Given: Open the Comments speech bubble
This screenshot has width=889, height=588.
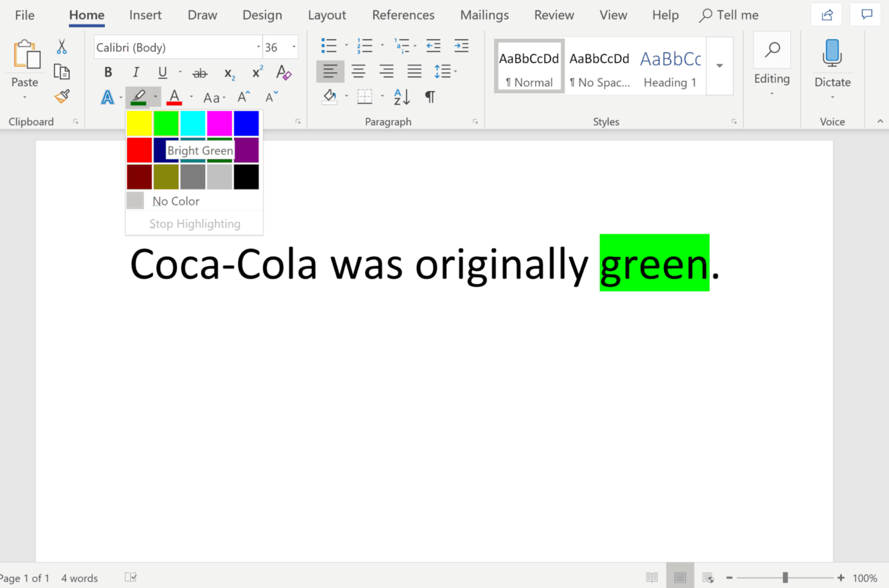Looking at the screenshot, I should click(866, 15).
